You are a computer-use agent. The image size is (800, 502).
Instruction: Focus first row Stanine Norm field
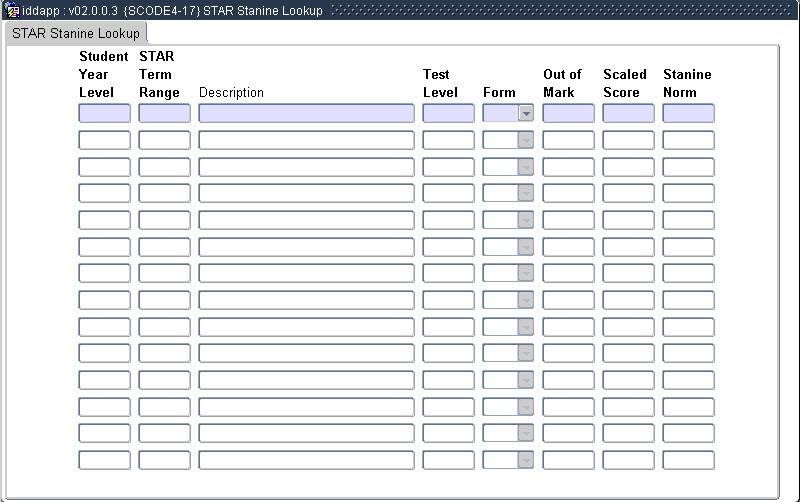tap(688, 113)
